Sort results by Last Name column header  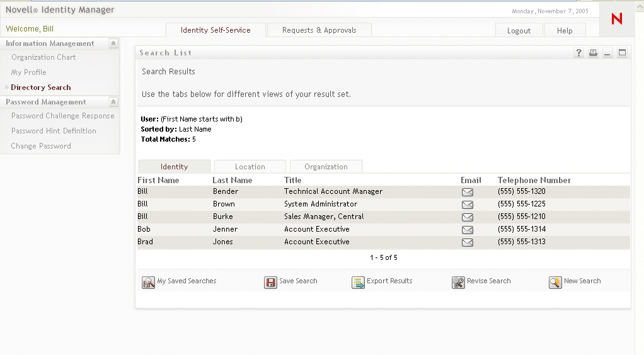coord(232,180)
